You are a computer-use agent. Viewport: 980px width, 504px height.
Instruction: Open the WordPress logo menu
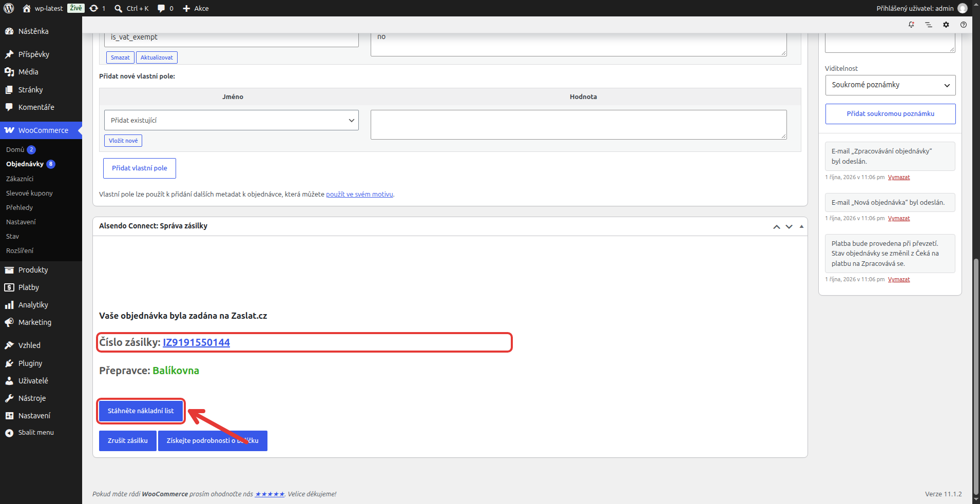pos(9,8)
